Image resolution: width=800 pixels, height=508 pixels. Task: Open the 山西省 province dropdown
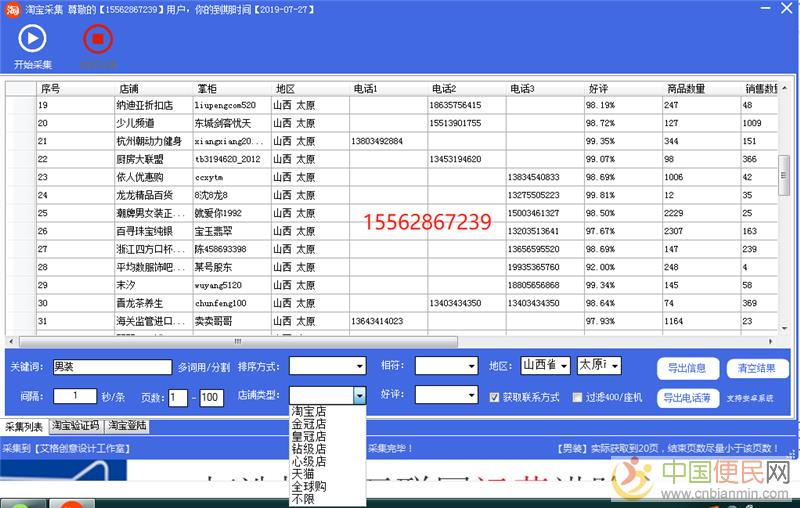pos(545,366)
